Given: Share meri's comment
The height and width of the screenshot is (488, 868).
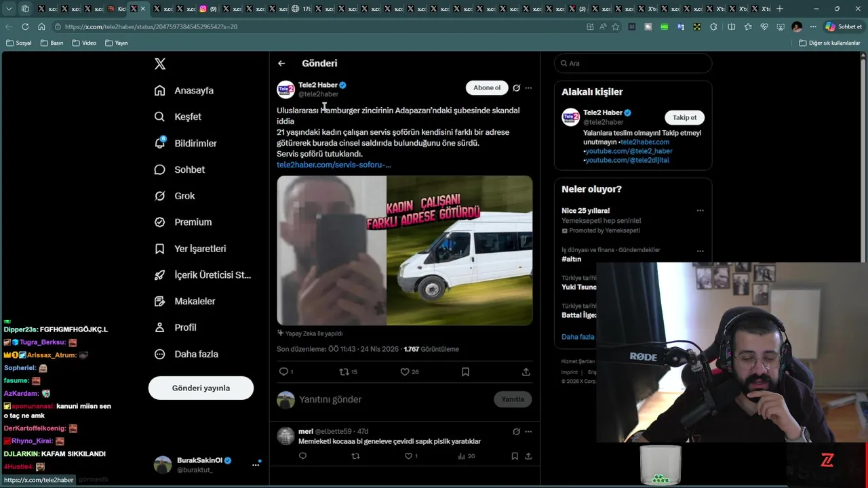Looking at the screenshot, I should click(528, 456).
